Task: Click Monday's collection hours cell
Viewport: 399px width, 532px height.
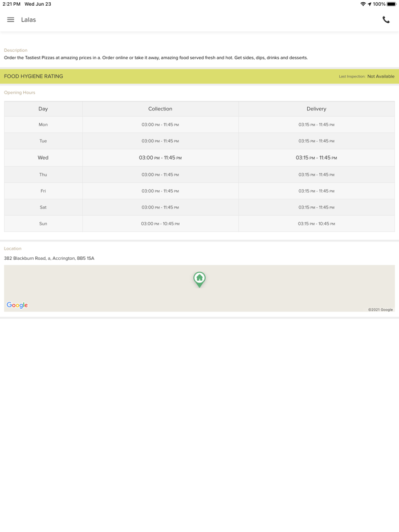Action: coord(160,125)
